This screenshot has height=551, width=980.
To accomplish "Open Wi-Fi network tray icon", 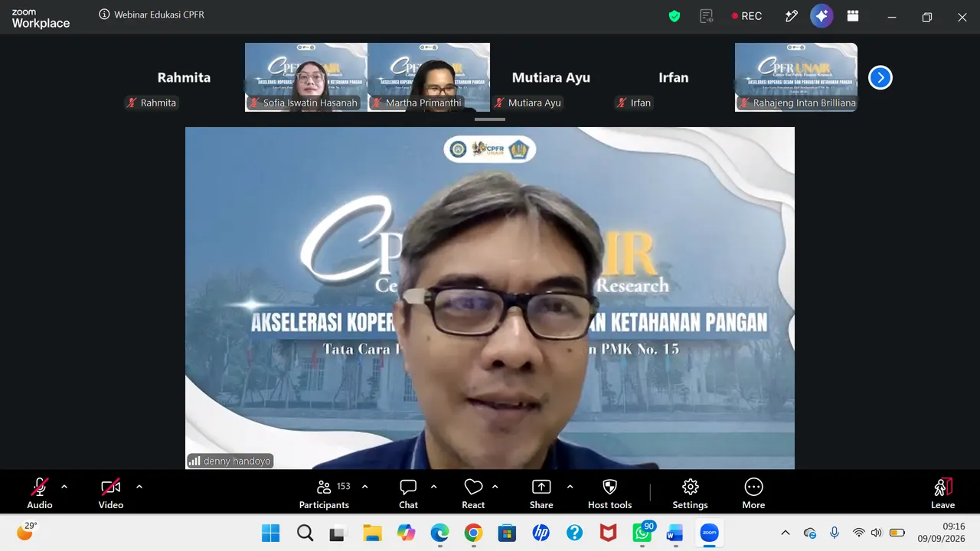I will tap(859, 533).
